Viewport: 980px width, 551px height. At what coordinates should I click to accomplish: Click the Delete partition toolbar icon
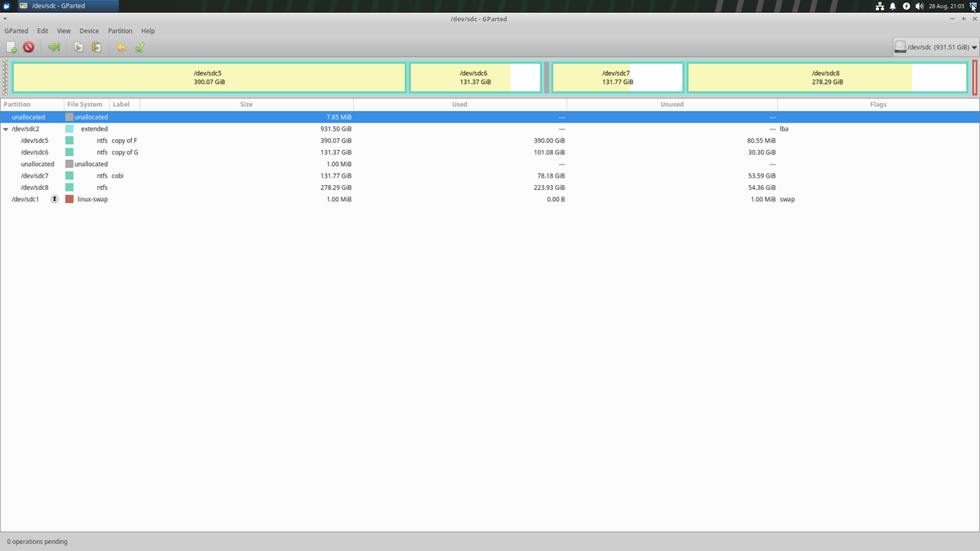[28, 47]
